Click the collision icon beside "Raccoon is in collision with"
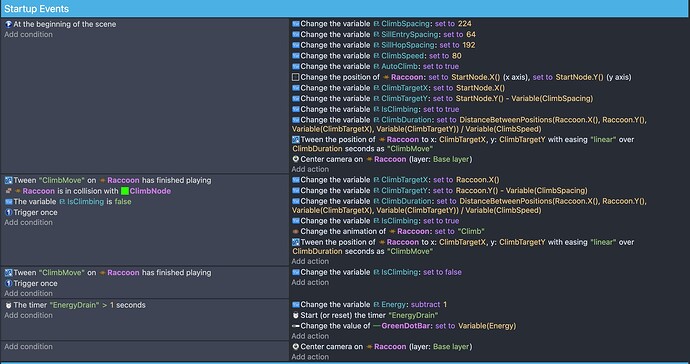690x364 pixels. pyautogui.click(x=8, y=191)
